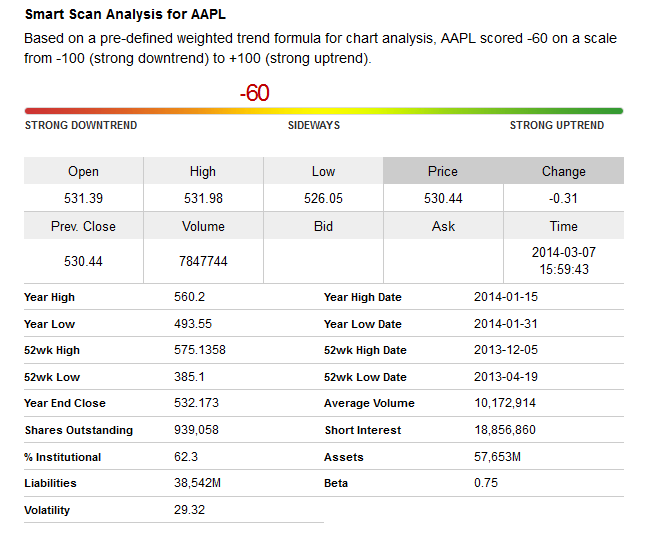Image resolution: width=648 pixels, height=536 pixels.
Task: Click the 'Price' column header
Action: point(443,171)
